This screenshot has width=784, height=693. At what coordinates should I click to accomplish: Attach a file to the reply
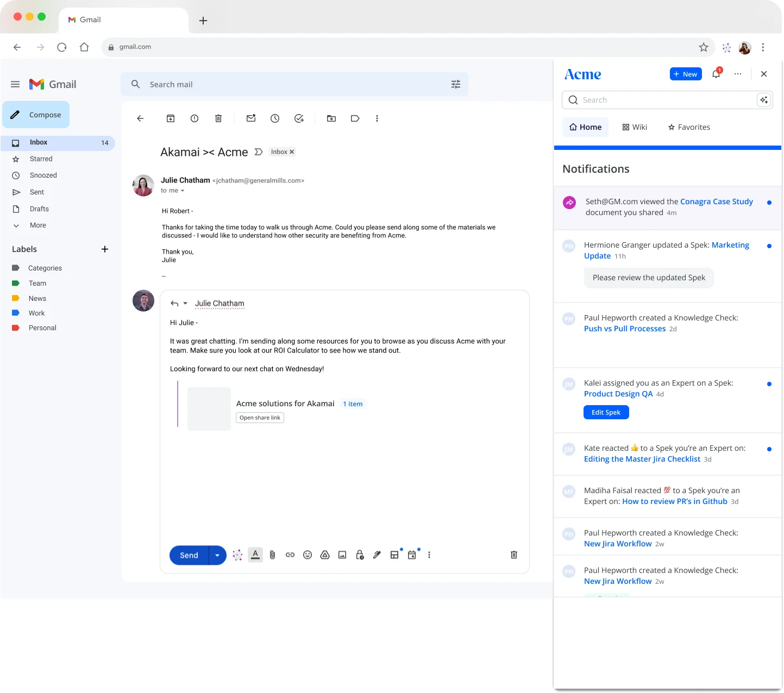273,555
